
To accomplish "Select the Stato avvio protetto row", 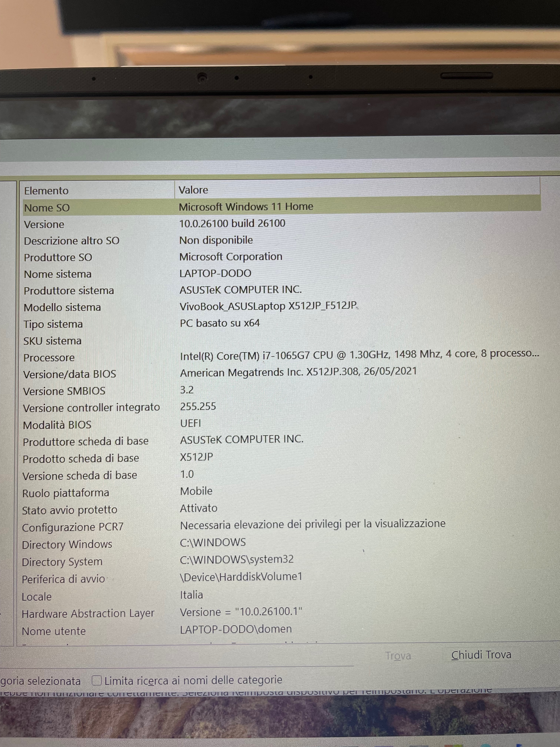I will pyautogui.click(x=69, y=510).
